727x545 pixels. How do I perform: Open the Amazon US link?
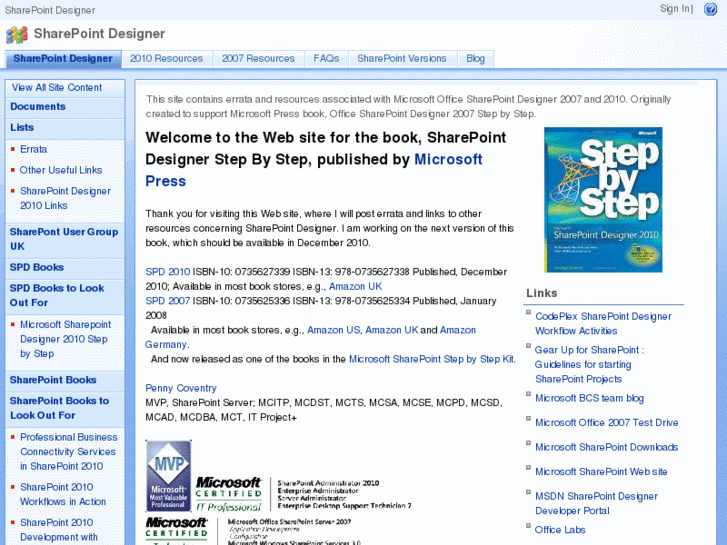pyautogui.click(x=333, y=330)
